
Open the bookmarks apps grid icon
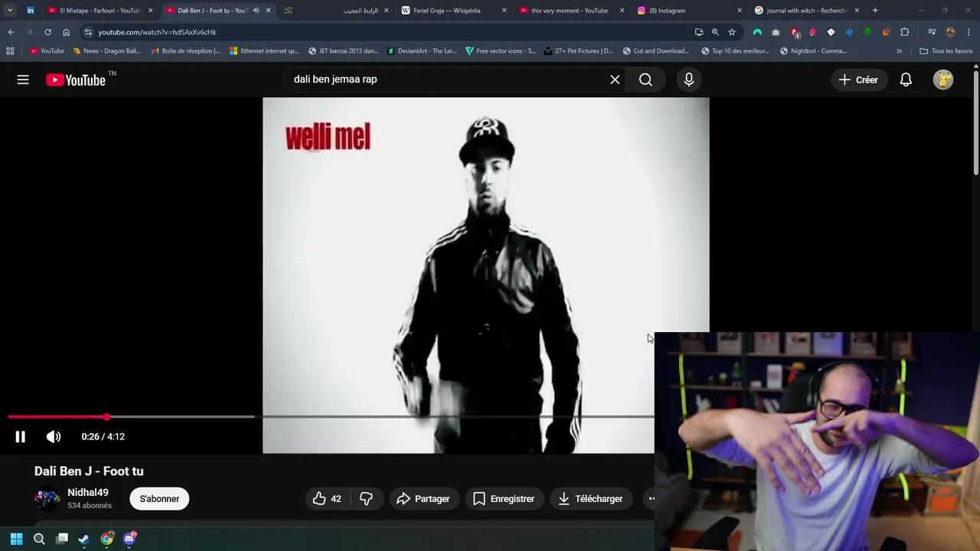tap(10, 51)
